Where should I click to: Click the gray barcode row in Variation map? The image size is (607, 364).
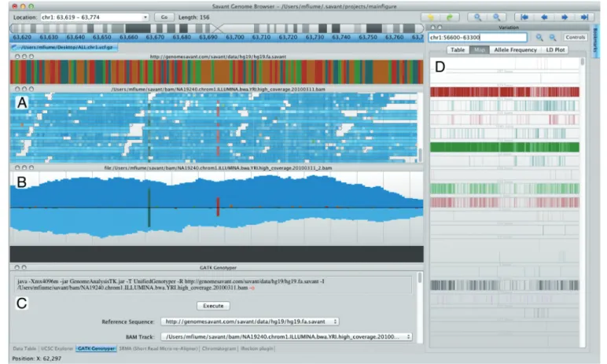click(505, 285)
